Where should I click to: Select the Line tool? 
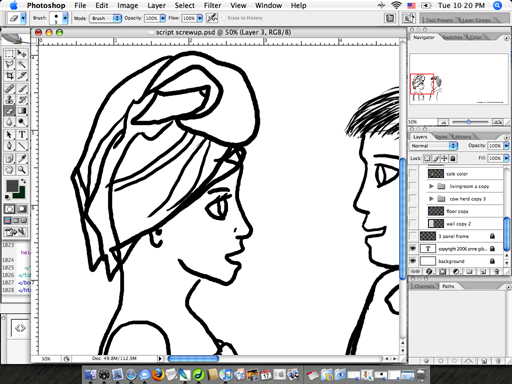pyautogui.click(x=22, y=145)
